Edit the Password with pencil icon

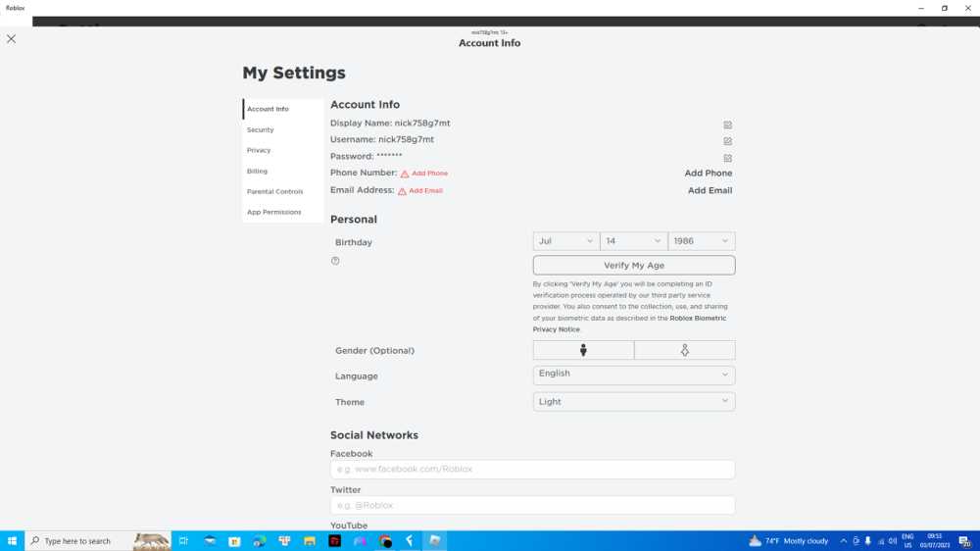coord(727,158)
